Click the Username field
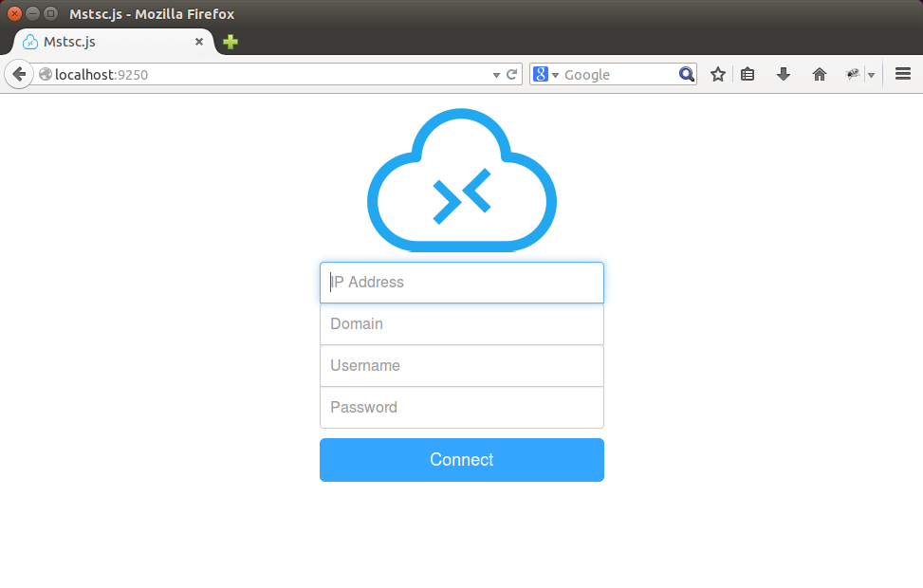 [461, 366]
